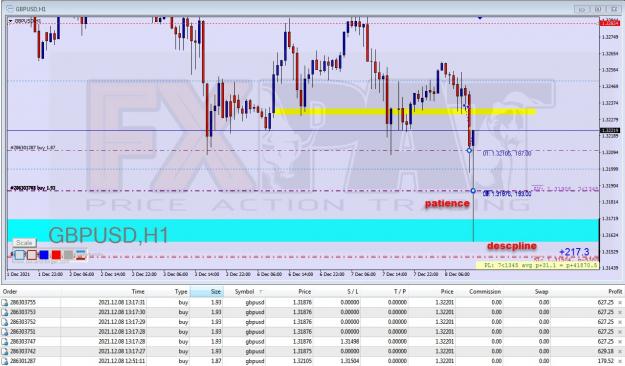Close the GBPUSD,H1 chart window
The image size is (625, 366).
pyautogui.click(x=614, y=9)
